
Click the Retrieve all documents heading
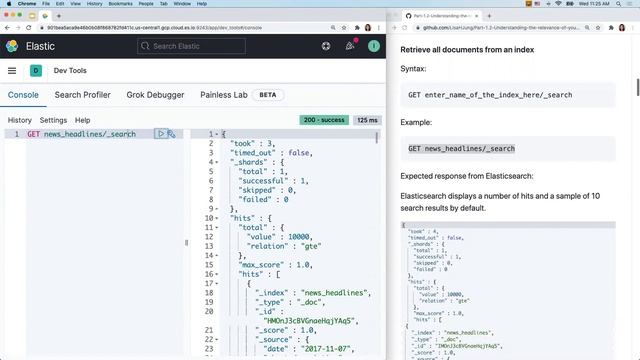click(467, 50)
